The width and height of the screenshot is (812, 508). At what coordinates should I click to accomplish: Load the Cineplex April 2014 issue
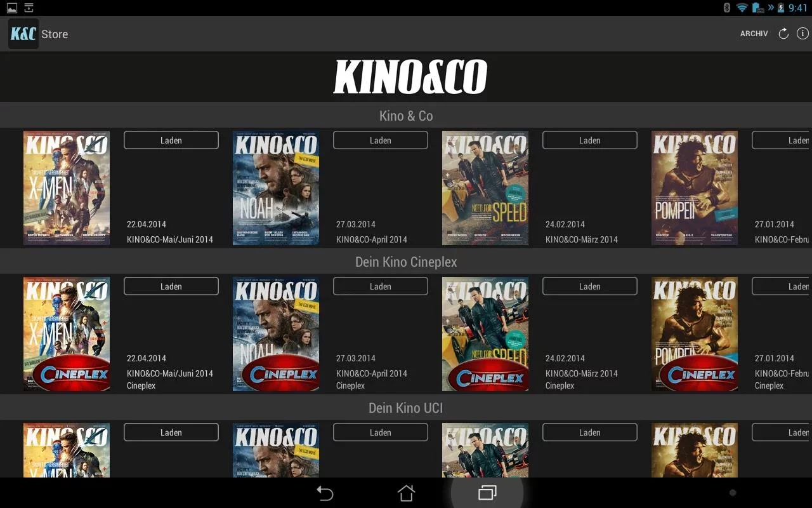pyautogui.click(x=381, y=286)
